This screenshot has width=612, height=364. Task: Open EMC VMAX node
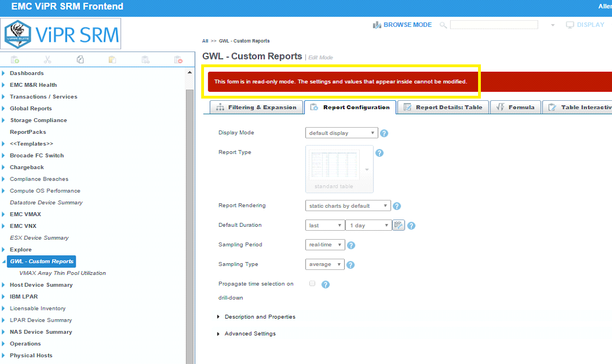(x=25, y=214)
